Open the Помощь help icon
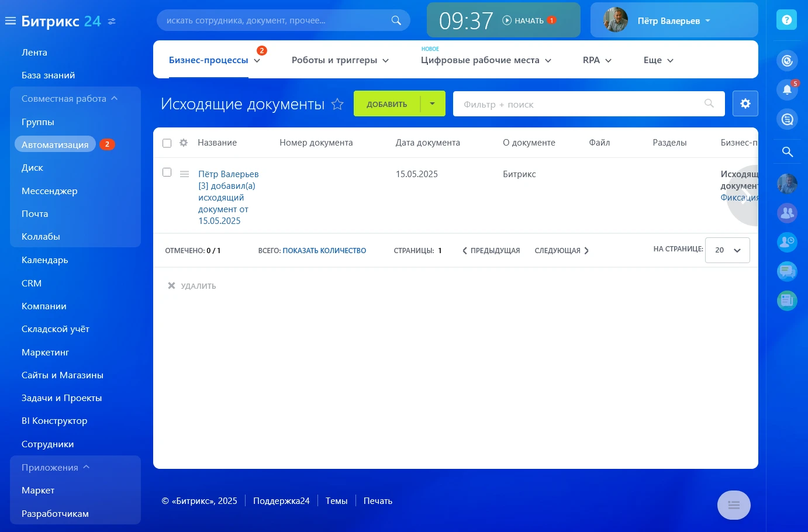The width and height of the screenshot is (808, 532). [x=786, y=19]
